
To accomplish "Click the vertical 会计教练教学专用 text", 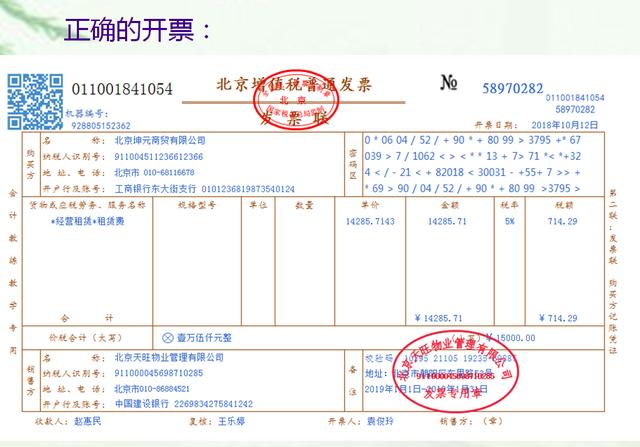I will (x=13, y=271).
